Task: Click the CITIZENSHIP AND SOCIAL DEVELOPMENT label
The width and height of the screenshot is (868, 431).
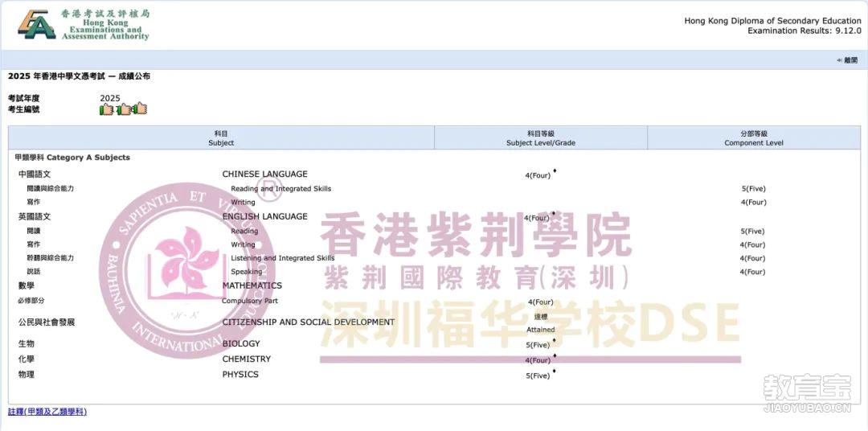Action: (309, 322)
